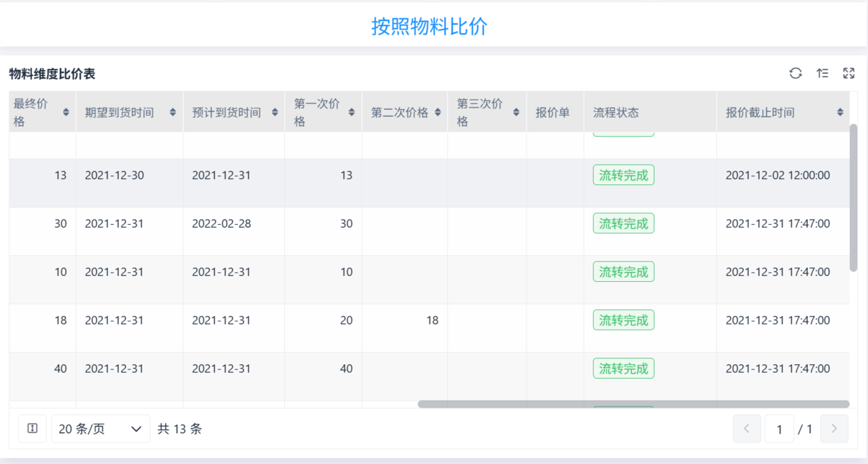Click the 流程状态 column header
Image resolution: width=868 pixels, height=464 pixels.
pyautogui.click(x=616, y=112)
